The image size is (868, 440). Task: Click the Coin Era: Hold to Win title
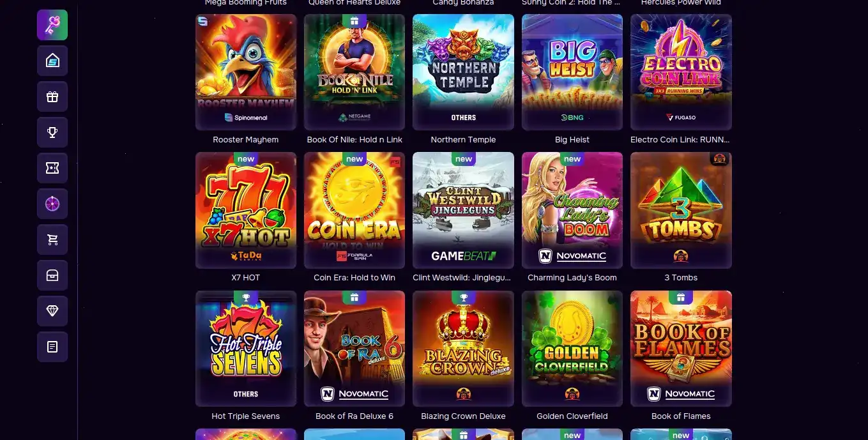(x=354, y=278)
